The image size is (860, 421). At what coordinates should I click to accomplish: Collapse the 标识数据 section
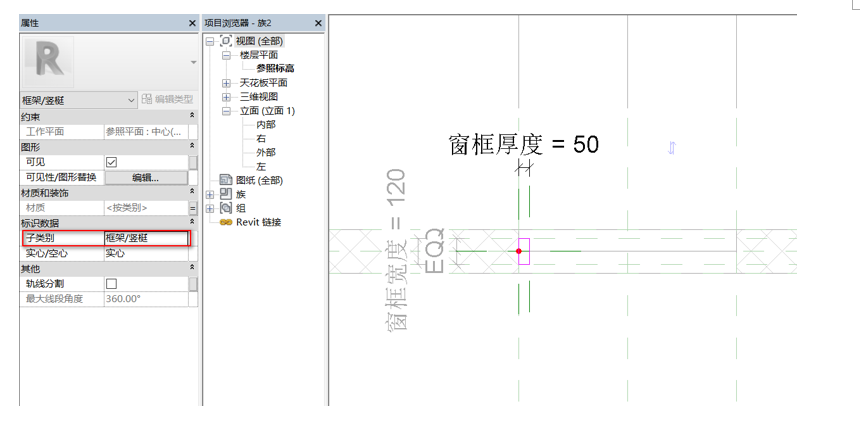pos(192,222)
